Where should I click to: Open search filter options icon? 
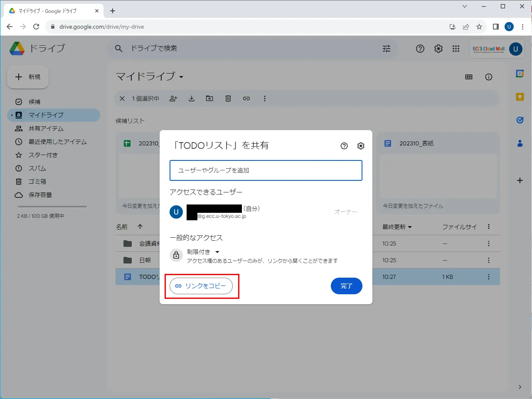coord(387,49)
